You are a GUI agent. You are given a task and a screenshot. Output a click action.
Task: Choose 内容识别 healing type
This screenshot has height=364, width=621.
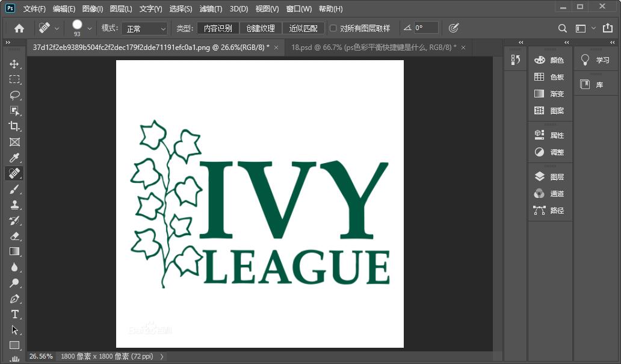pyautogui.click(x=218, y=28)
